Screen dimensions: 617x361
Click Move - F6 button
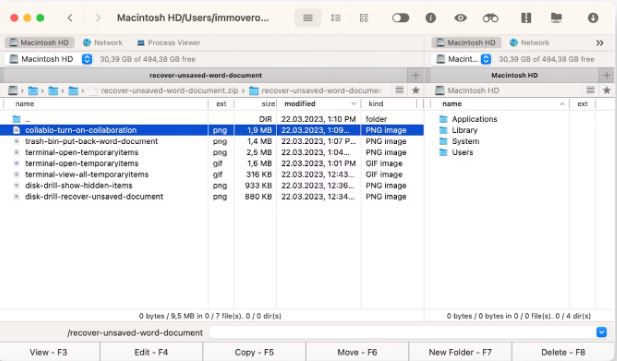357,352
